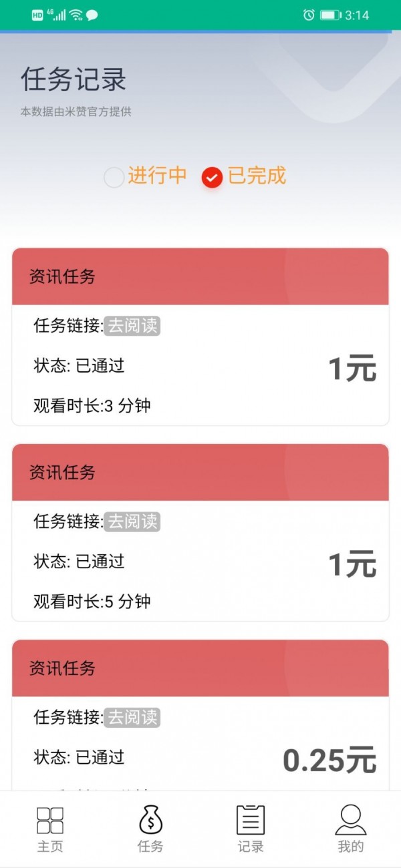Open the 我的 profile person icon
The height and width of the screenshot is (868, 401).
pyautogui.click(x=350, y=820)
